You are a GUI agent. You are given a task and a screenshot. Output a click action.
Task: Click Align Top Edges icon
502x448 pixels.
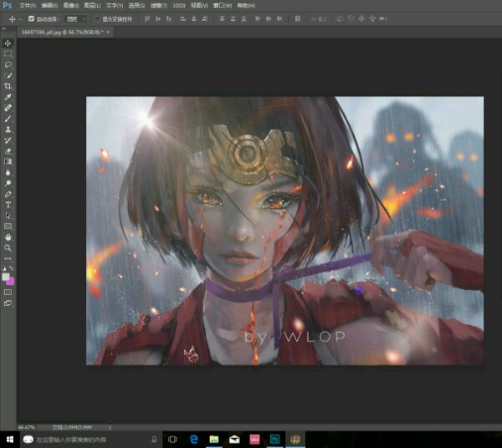147,19
